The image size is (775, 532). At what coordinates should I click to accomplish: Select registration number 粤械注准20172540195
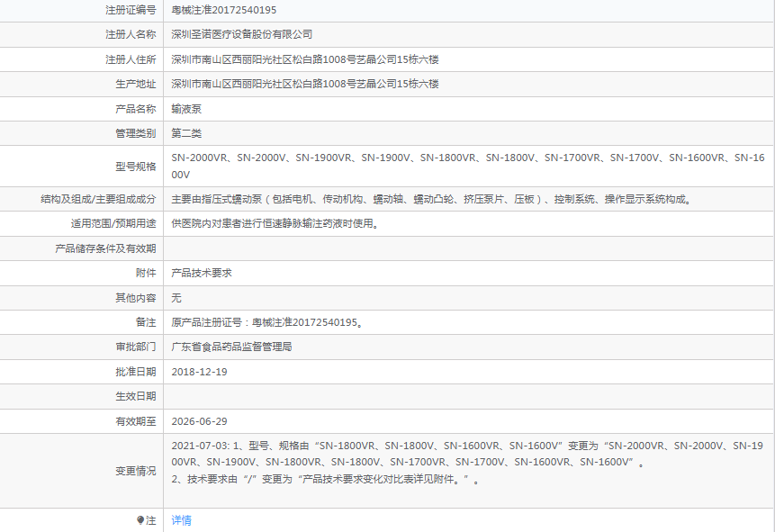point(224,10)
